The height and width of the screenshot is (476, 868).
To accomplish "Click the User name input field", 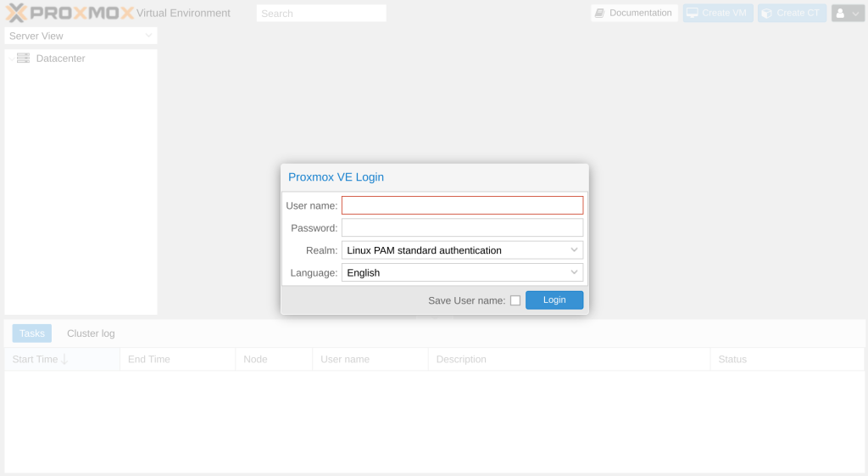I will (462, 205).
